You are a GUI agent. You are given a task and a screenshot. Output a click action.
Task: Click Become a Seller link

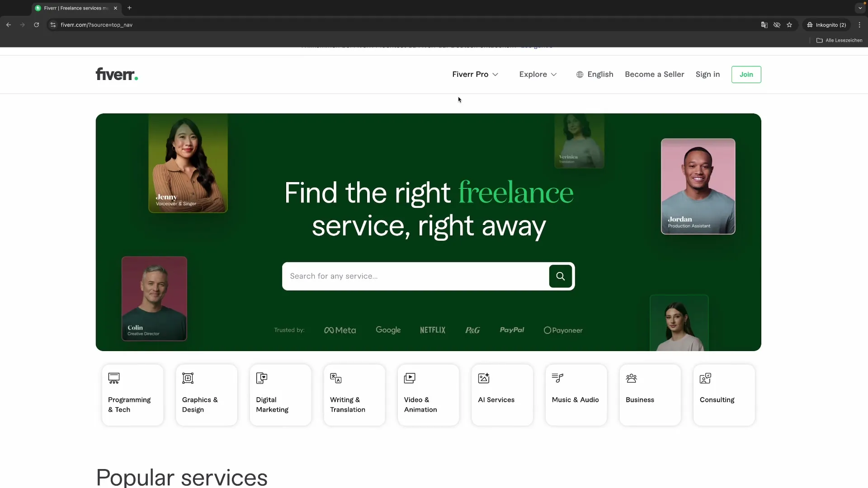pyautogui.click(x=654, y=75)
